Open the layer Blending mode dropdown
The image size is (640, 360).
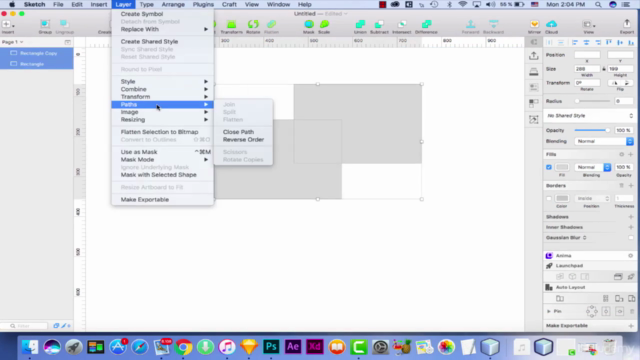click(x=604, y=141)
